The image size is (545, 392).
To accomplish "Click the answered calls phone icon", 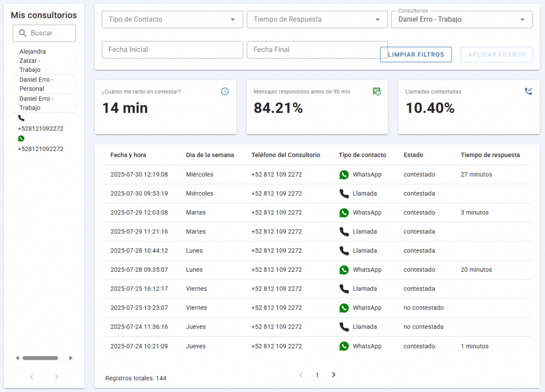I will tap(528, 91).
